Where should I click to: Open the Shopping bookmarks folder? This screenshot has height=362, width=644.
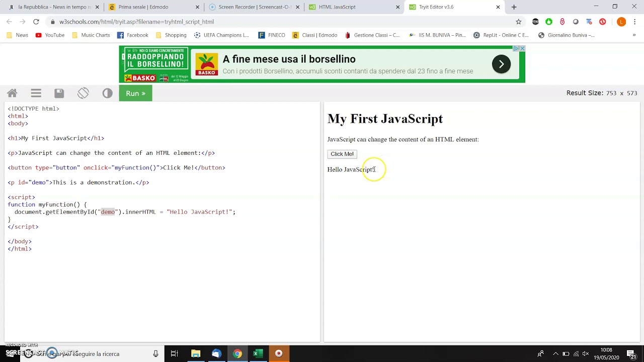coord(171,35)
